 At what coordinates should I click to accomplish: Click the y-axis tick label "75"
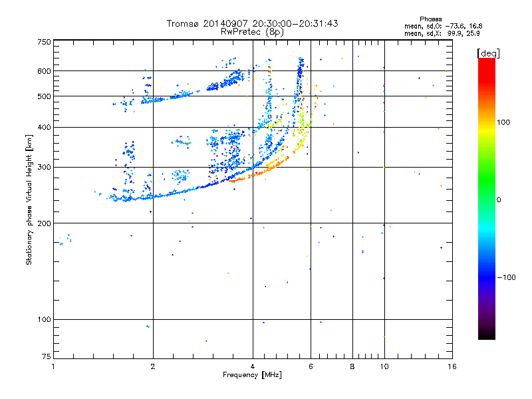pos(47,356)
